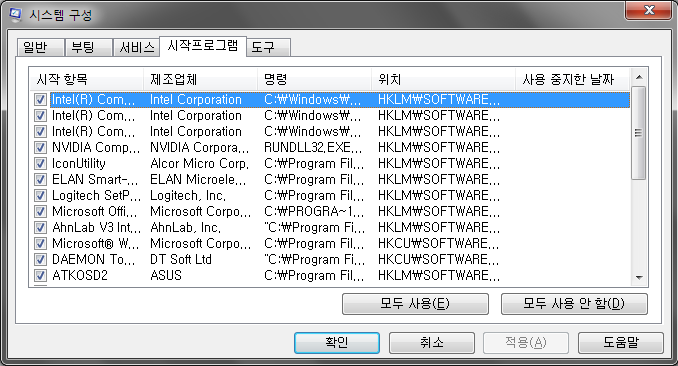
Task: Click the 적용(A) button
Action: click(x=526, y=343)
